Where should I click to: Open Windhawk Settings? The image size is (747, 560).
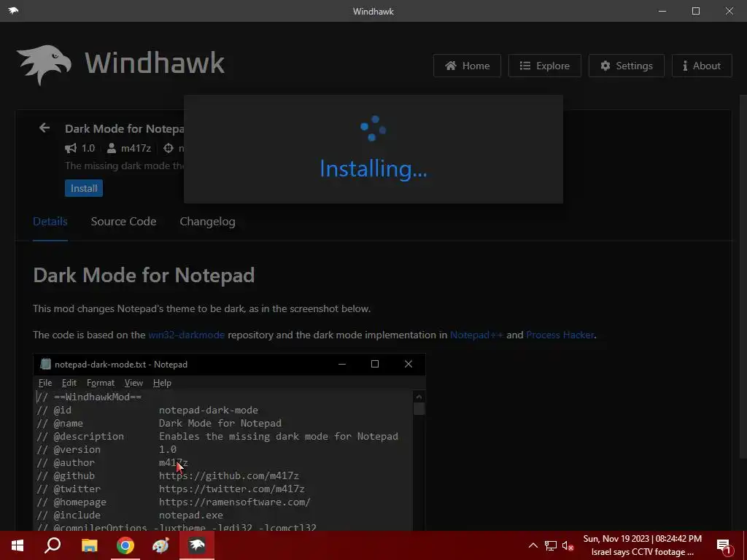(627, 66)
